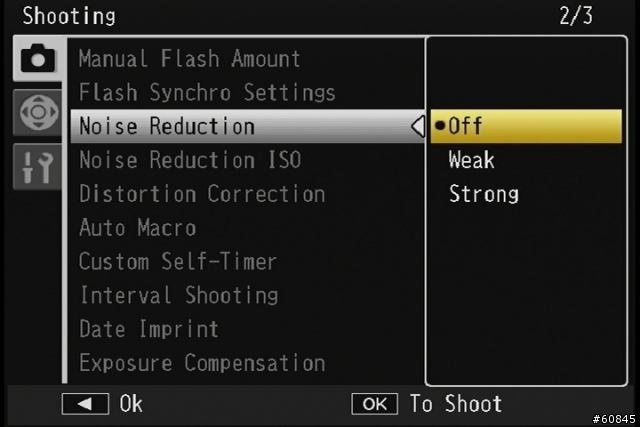
Task: Choose Weak noise reduction
Action: [471, 160]
